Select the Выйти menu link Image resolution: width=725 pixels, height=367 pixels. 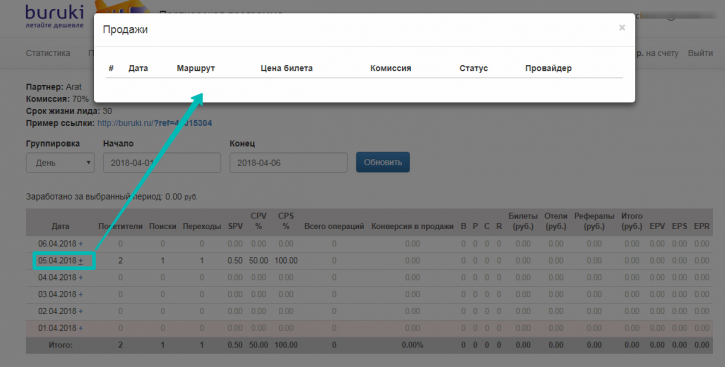[700, 53]
